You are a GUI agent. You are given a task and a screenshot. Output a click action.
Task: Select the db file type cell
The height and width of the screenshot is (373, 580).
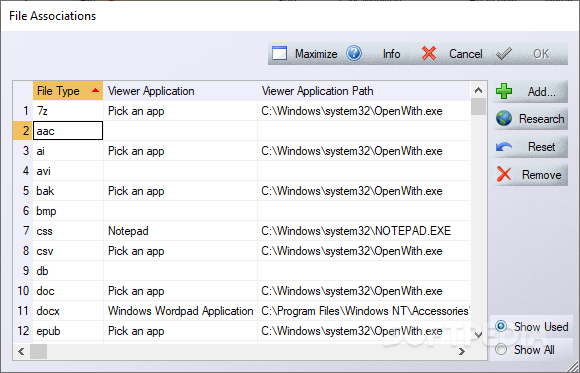click(68, 271)
